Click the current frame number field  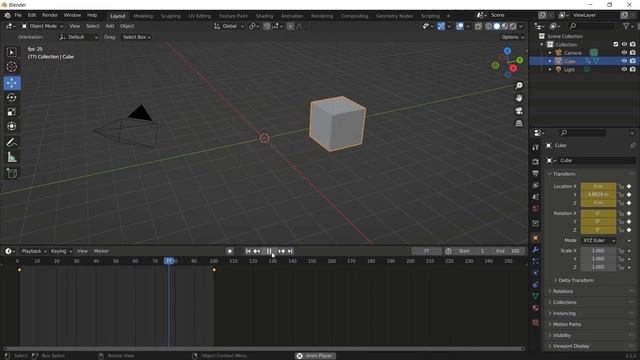coord(427,251)
